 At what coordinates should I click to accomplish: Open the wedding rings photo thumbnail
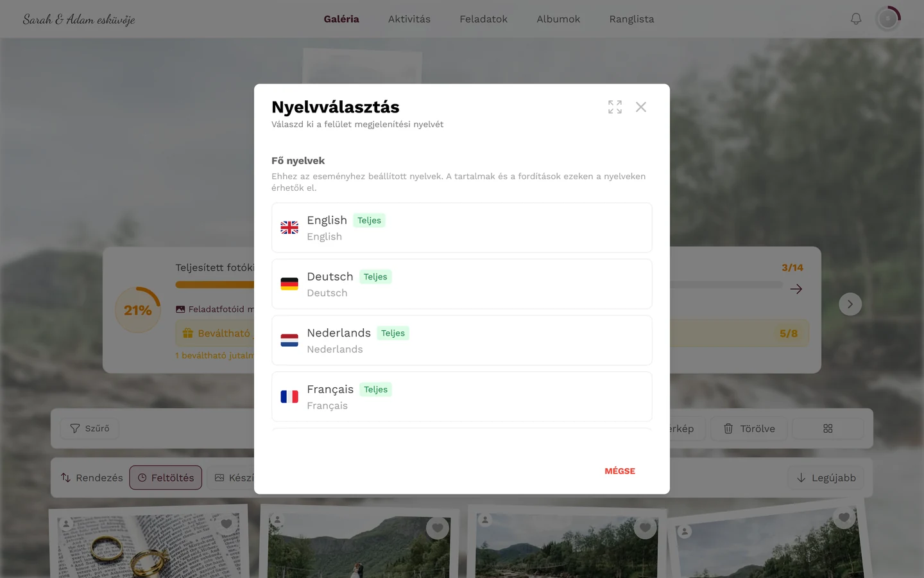149,545
